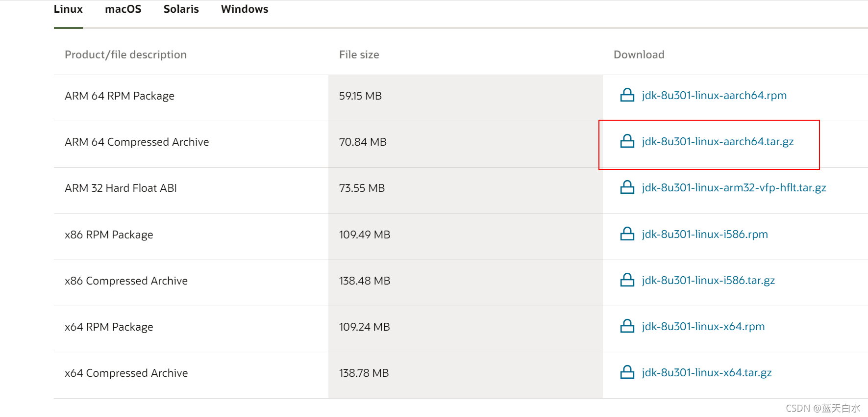Screen dimensions: 868x417
Task: Click lock icon for arm32-vfp-hflt download
Action: pos(627,187)
